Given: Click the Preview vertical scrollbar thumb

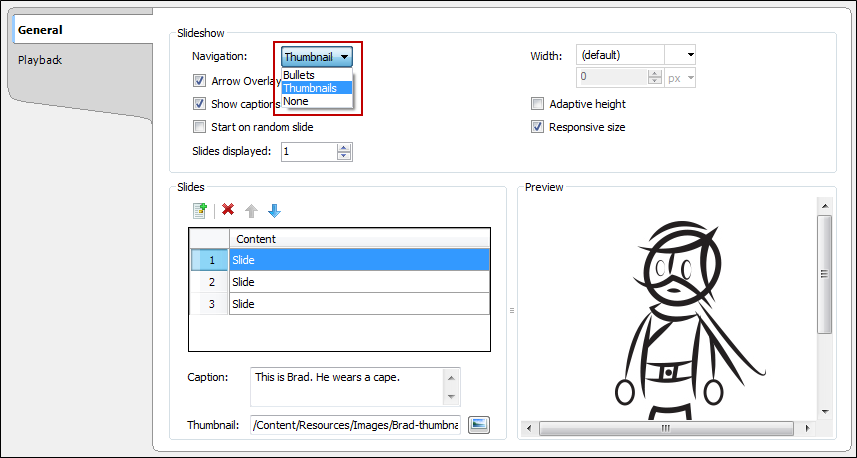Looking at the screenshot, I should click(x=825, y=274).
